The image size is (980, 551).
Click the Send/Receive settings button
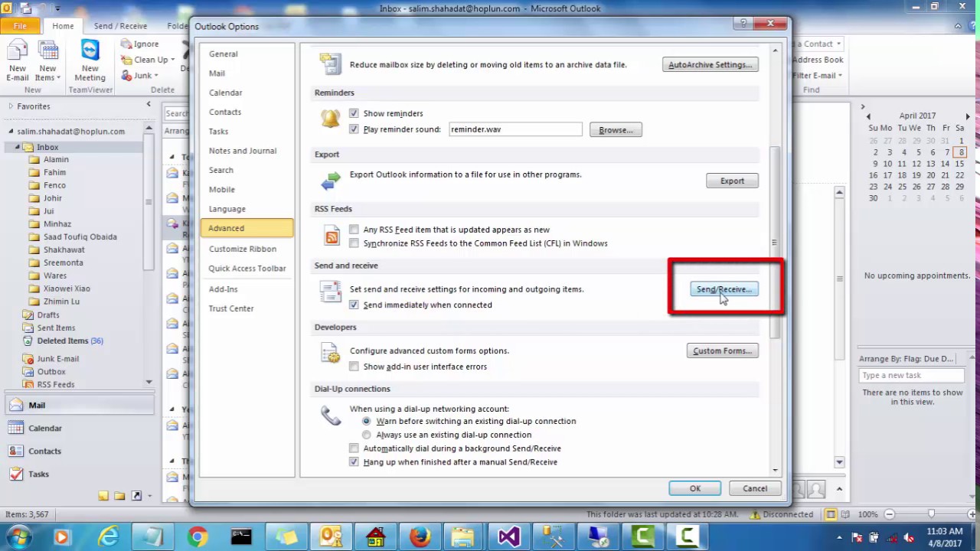(x=724, y=289)
